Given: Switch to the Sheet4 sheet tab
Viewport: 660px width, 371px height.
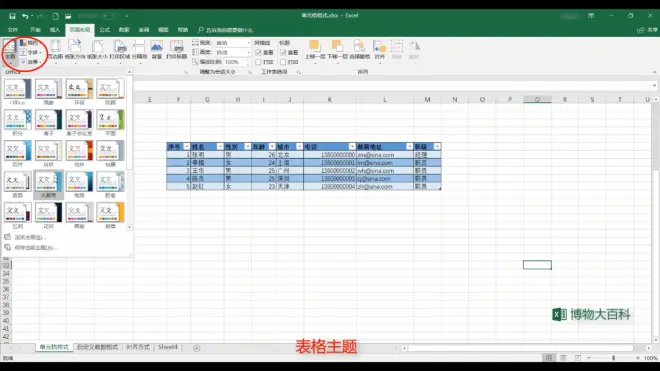Looking at the screenshot, I should click(x=168, y=347).
